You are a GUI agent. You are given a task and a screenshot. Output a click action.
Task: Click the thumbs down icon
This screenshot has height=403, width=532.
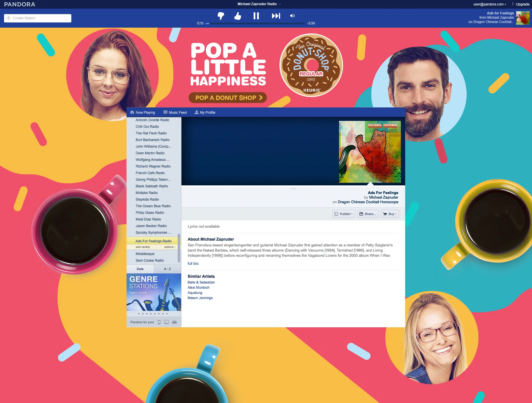221,16
